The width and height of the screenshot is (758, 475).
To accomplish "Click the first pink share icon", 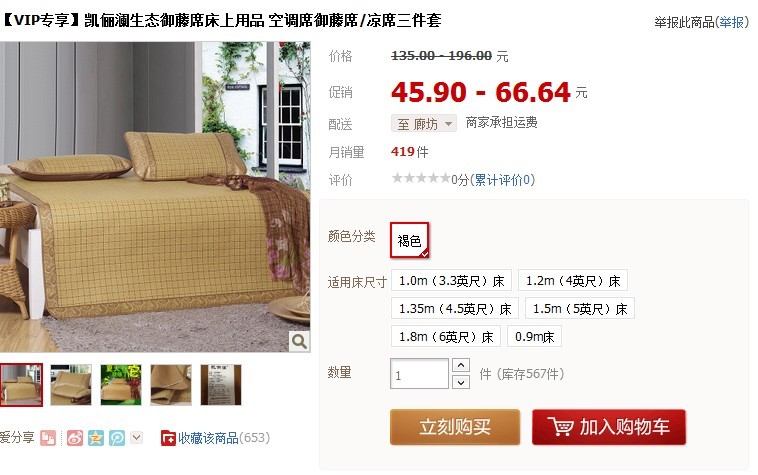I will click(x=48, y=438).
